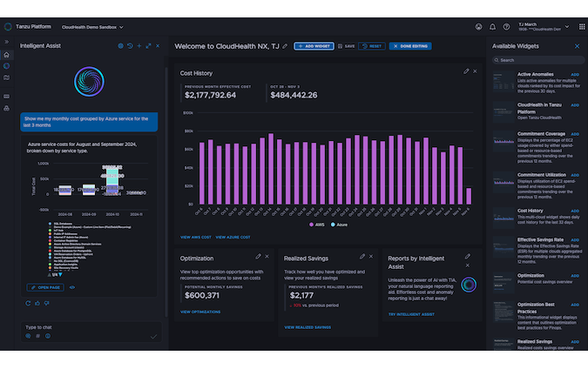Add Cost History from Available Widgets
The height and width of the screenshot is (369, 588).
click(x=575, y=211)
